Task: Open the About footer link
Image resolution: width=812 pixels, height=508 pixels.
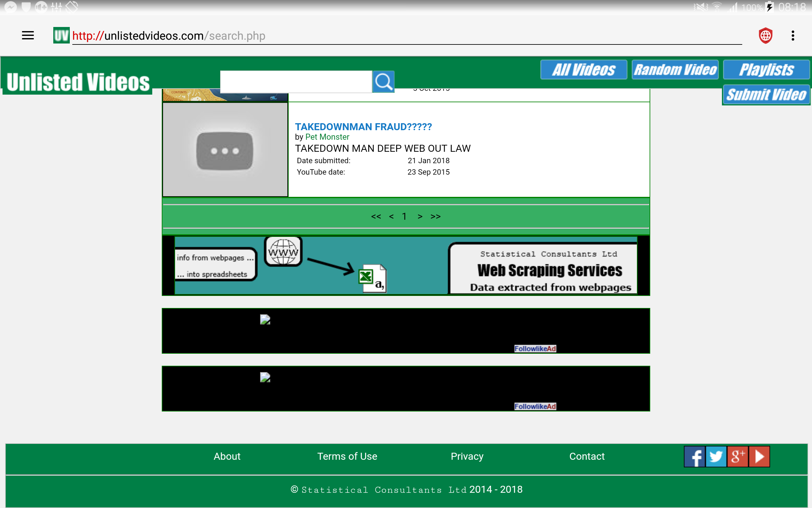Action: [227, 456]
